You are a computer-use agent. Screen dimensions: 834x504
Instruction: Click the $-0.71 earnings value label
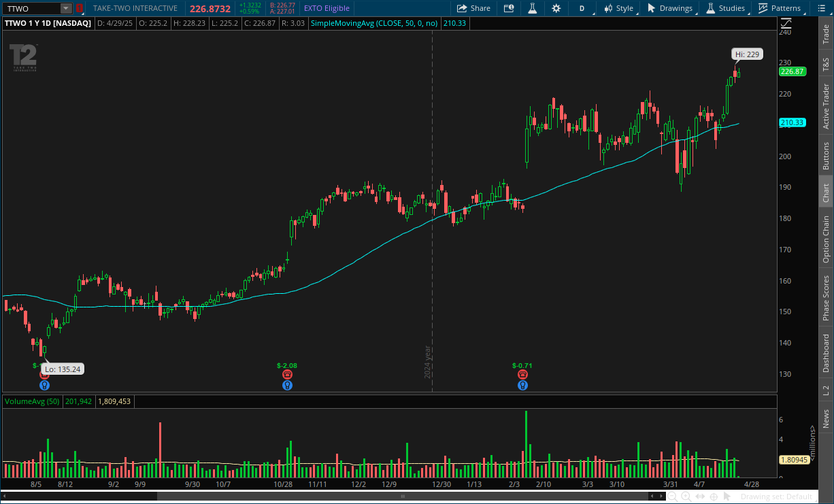pyautogui.click(x=522, y=365)
